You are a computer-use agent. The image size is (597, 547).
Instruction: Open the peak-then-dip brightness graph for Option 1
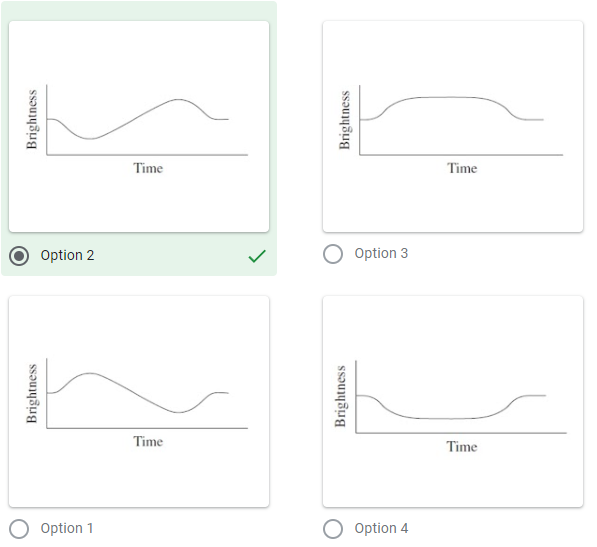tap(139, 401)
